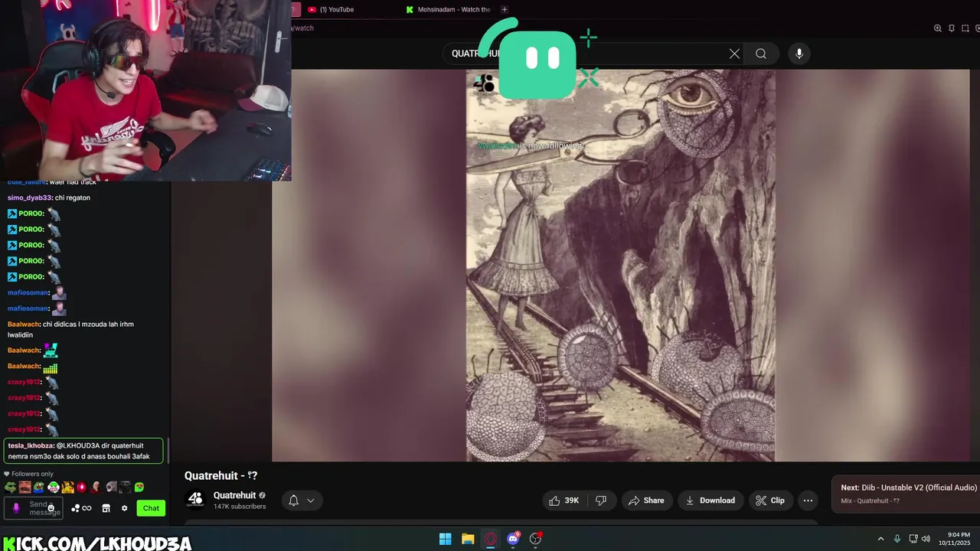The image size is (980, 551).
Task: Click the video player artwork
Action: [x=621, y=266]
